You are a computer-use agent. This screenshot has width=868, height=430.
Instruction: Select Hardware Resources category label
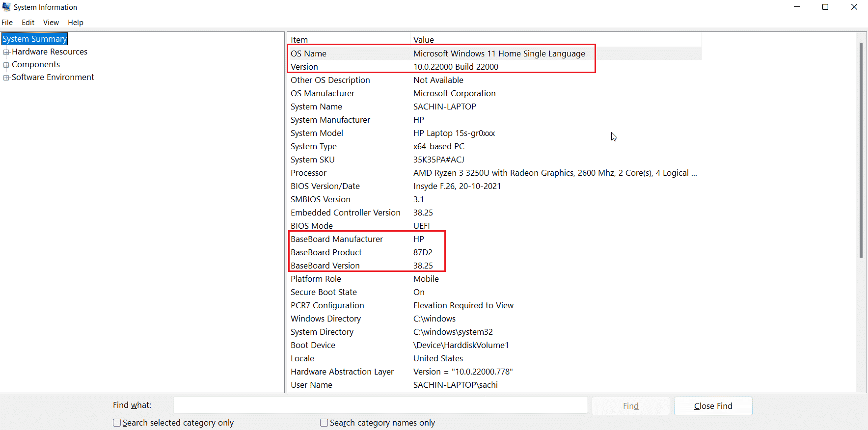click(50, 52)
